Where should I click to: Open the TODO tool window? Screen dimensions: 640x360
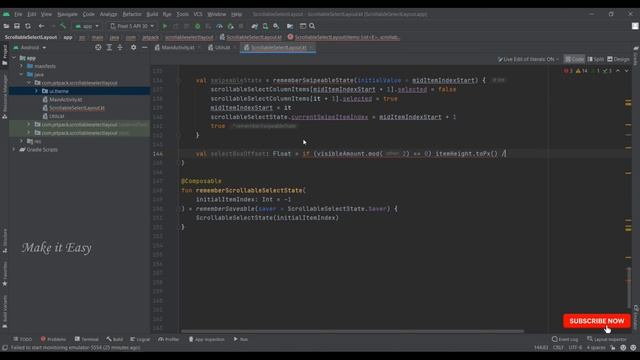22,339
